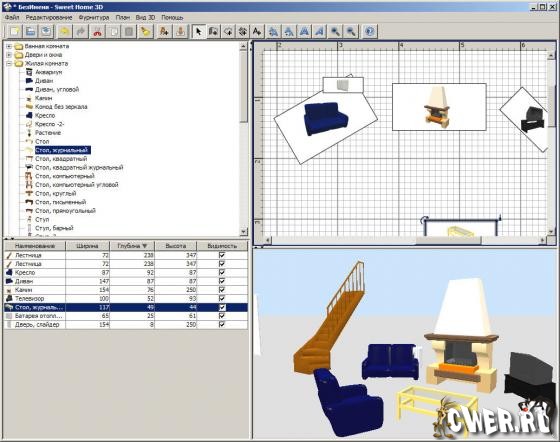Open the Помощь menu
The image size is (560, 442).
[172, 17]
